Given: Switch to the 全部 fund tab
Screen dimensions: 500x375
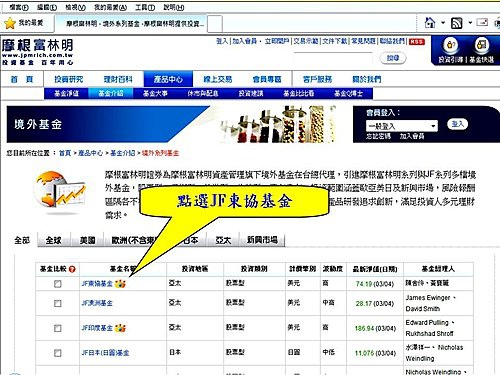Looking at the screenshot, I should (22, 240).
